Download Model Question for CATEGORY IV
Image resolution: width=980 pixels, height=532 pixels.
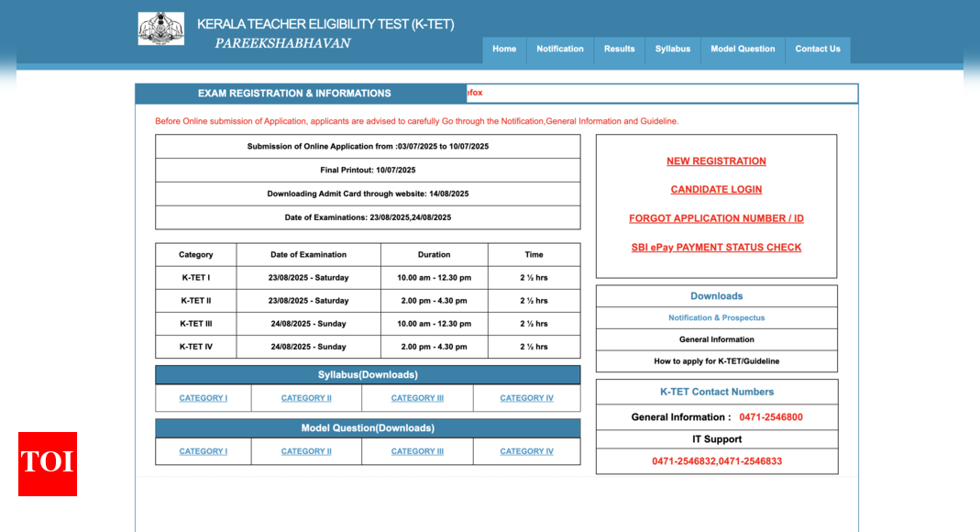pyautogui.click(x=526, y=451)
